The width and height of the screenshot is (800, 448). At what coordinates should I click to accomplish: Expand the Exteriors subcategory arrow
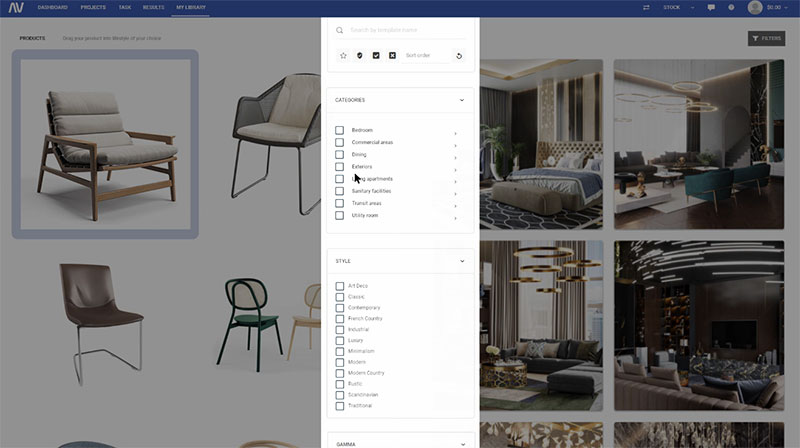coord(455,170)
